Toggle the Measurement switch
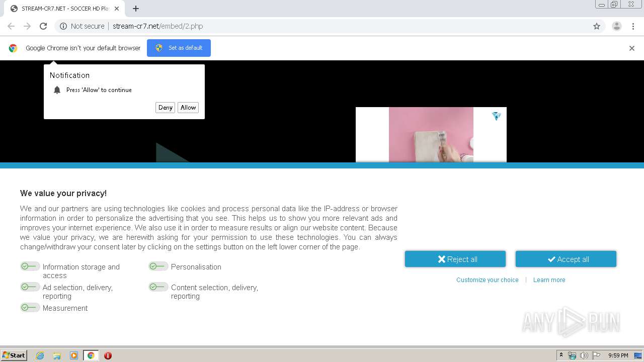Viewport: 644px width, 362px height. coord(30,308)
